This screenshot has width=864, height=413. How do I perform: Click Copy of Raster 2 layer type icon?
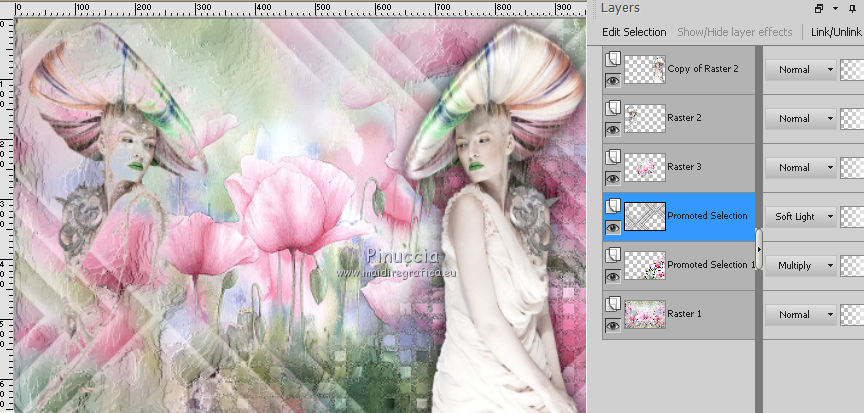click(612, 60)
